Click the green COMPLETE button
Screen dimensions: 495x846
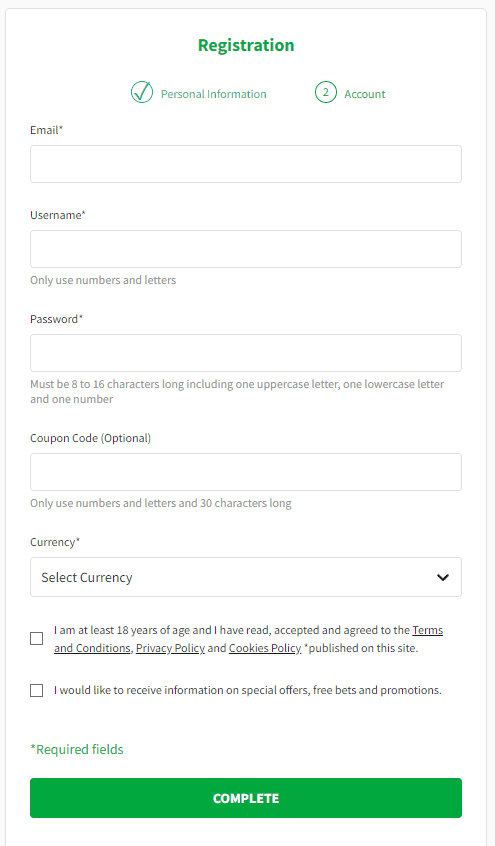click(246, 798)
